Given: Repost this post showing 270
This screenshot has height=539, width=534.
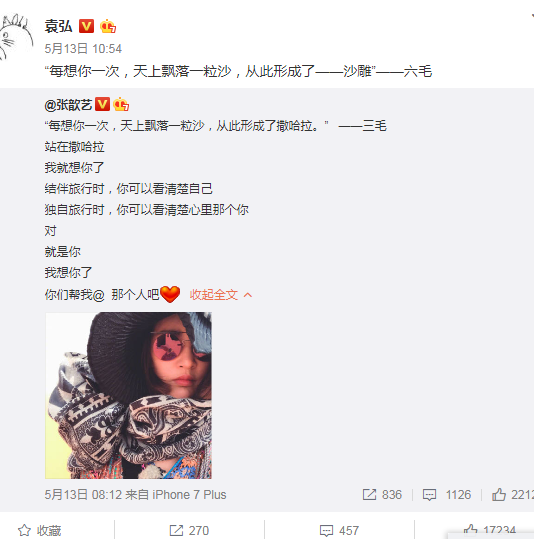Looking at the screenshot, I should pyautogui.click(x=189, y=530).
